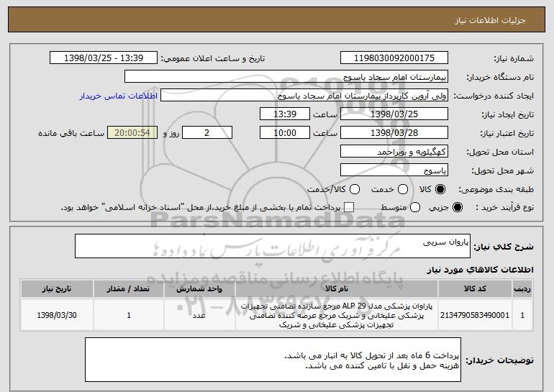Click the ردیف column header
The width and height of the screenshot is (554, 392).
(522, 289)
